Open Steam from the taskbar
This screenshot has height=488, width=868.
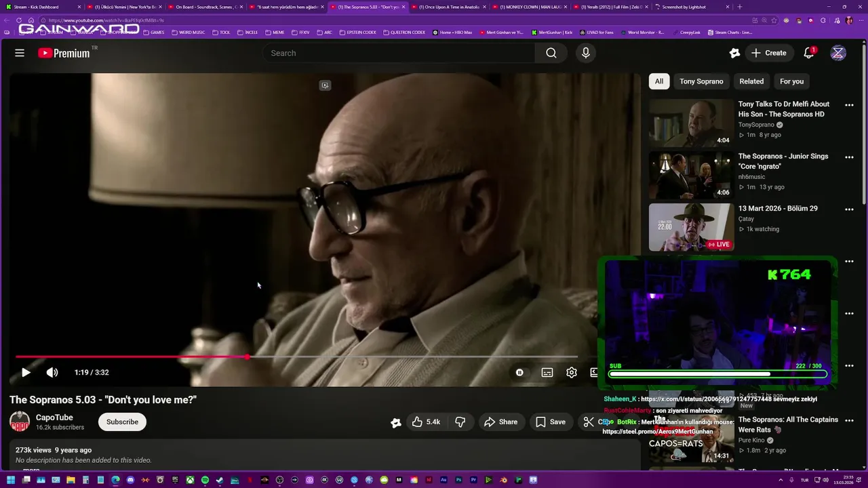(x=220, y=480)
